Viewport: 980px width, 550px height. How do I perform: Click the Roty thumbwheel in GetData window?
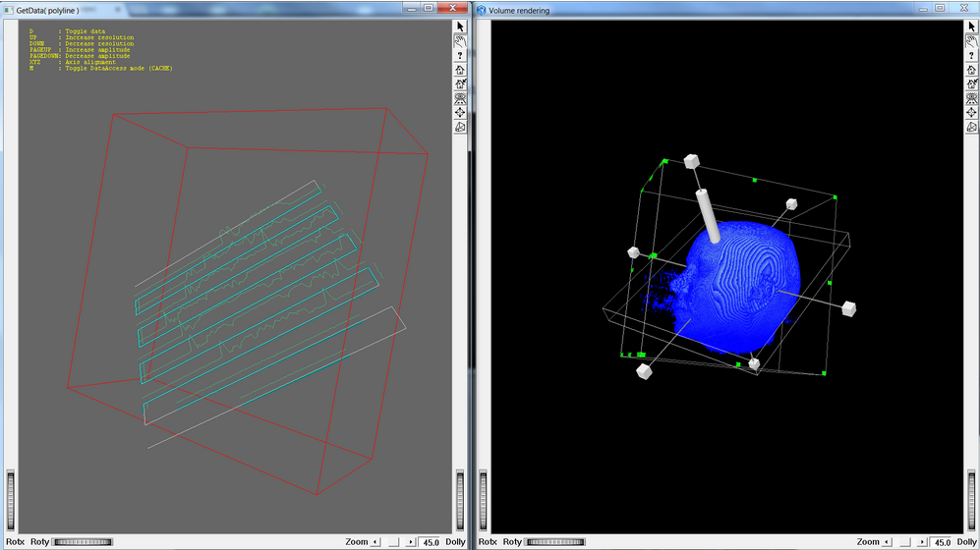click(x=83, y=541)
